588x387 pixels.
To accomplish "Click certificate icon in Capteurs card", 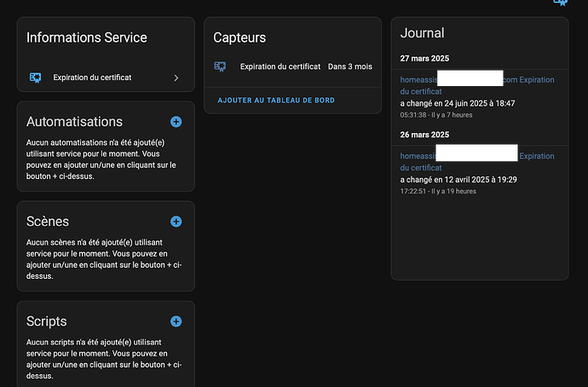I will pyautogui.click(x=220, y=66).
